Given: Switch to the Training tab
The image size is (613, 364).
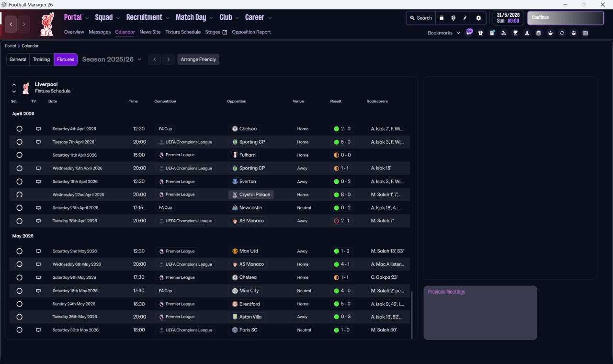Looking at the screenshot, I should [41, 59].
